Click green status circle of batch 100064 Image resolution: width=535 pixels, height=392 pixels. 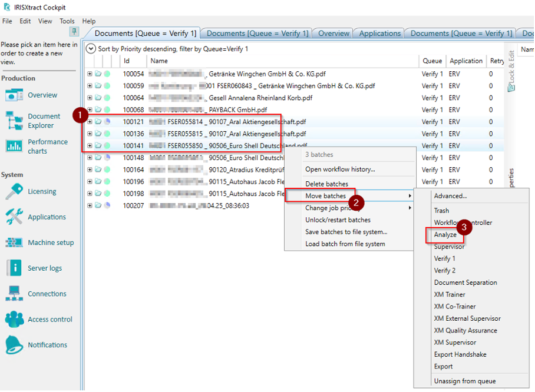pos(107,98)
